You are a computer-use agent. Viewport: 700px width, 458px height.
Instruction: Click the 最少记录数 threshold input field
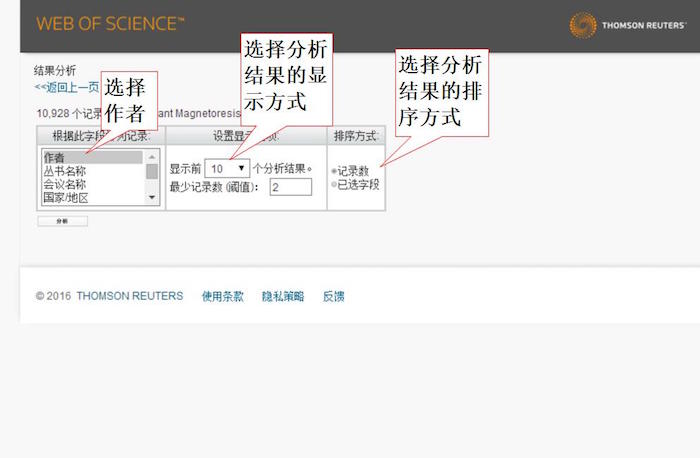(291, 187)
